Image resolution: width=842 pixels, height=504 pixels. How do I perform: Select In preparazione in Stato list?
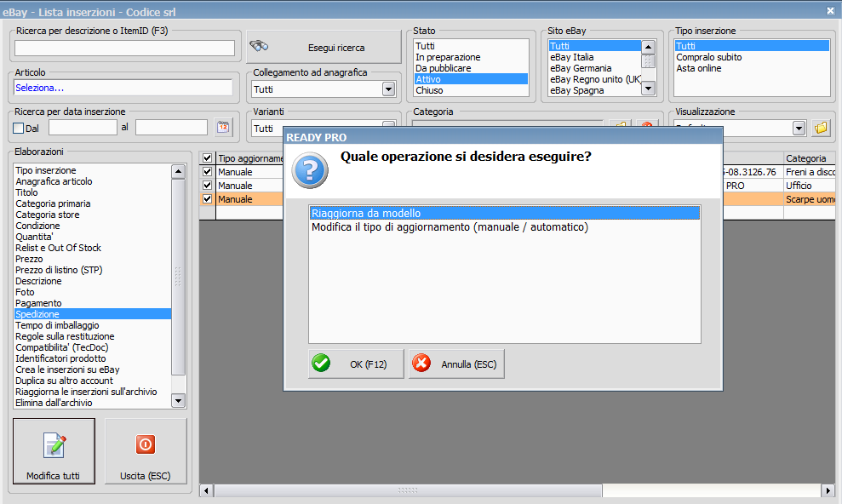click(471, 57)
